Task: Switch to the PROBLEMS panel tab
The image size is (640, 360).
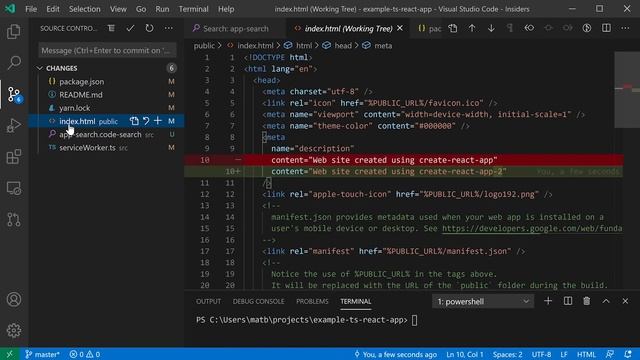Action: coord(312,301)
